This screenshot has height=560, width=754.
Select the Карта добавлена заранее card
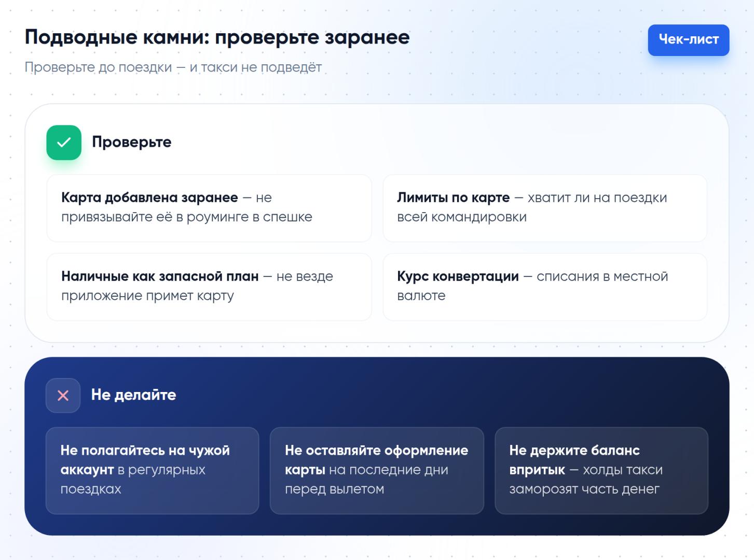click(209, 208)
